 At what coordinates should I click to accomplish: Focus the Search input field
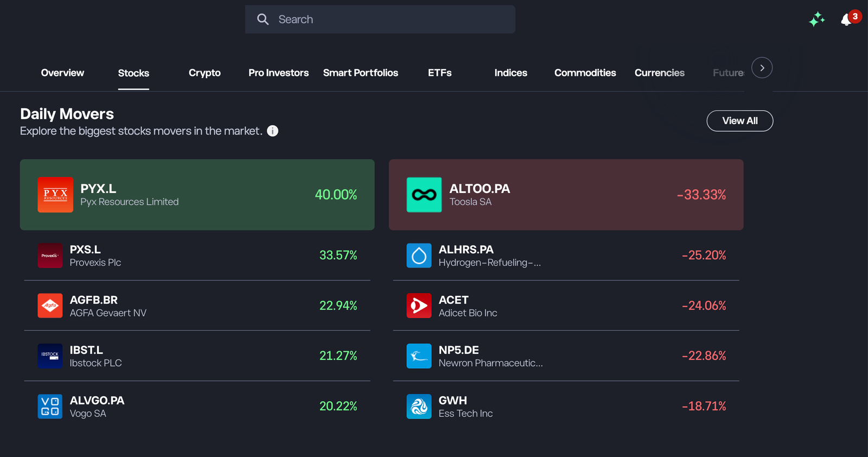pos(380,20)
